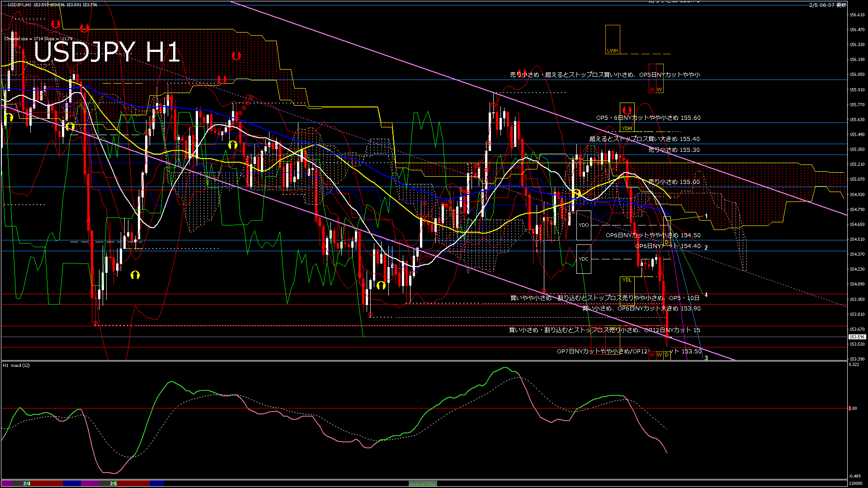Click bottom yellow D box beside 153.50 note
868x488 pixels.
667,355
